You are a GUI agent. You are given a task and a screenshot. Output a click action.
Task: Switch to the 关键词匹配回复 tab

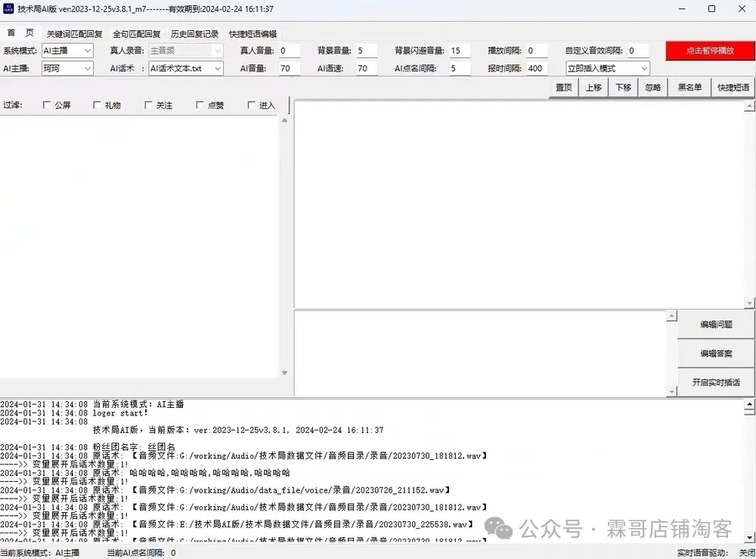(x=74, y=34)
